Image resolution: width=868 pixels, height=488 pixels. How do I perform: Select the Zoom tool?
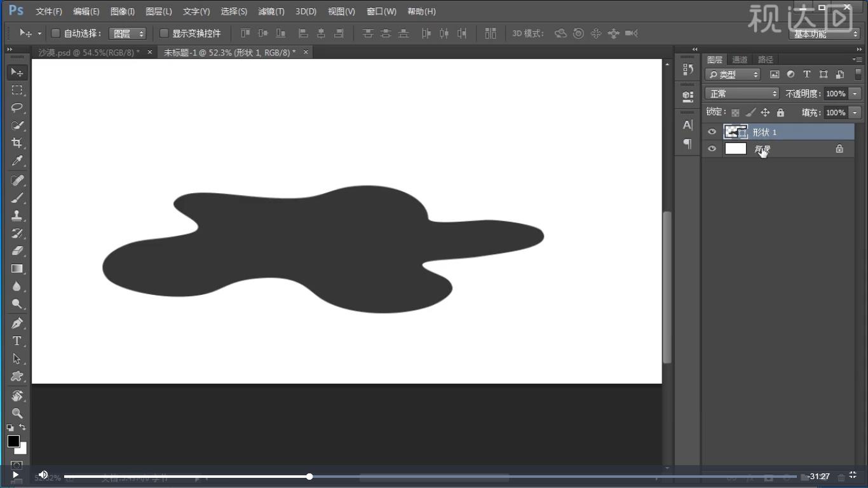(17, 413)
